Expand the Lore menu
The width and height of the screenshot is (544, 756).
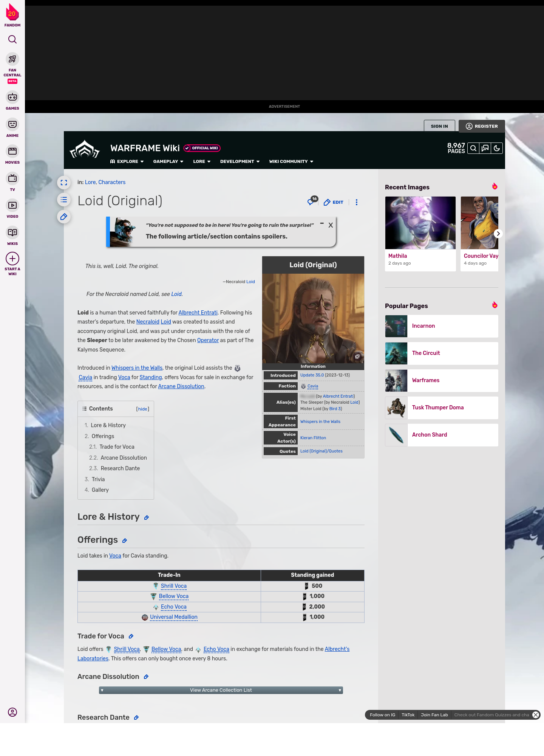tap(202, 161)
